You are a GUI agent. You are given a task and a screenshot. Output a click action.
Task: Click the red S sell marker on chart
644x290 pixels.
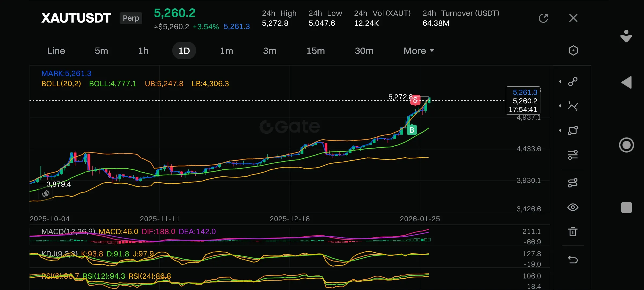[x=415, y=100]
